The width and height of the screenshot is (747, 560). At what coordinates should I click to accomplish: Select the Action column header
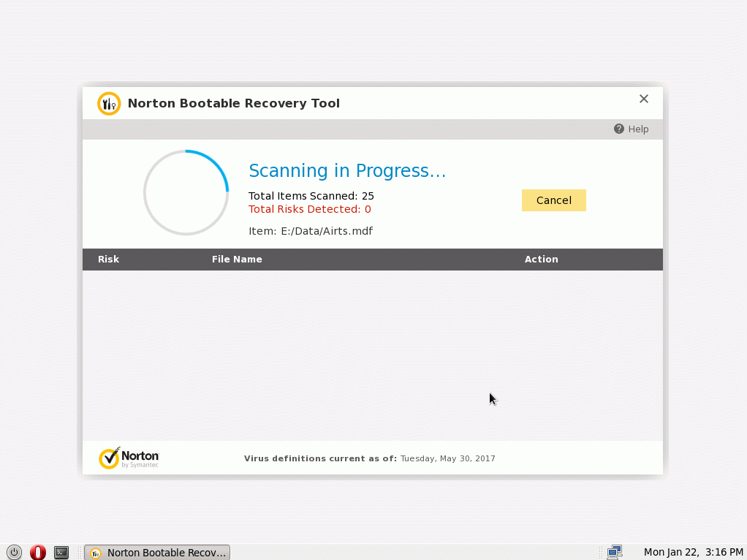[x=541, y=260]
